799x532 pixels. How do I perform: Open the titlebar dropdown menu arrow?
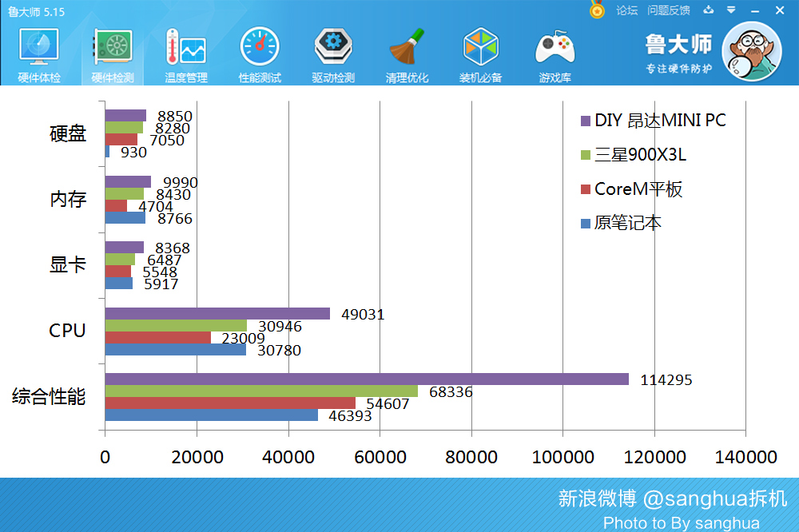(729, 10)
